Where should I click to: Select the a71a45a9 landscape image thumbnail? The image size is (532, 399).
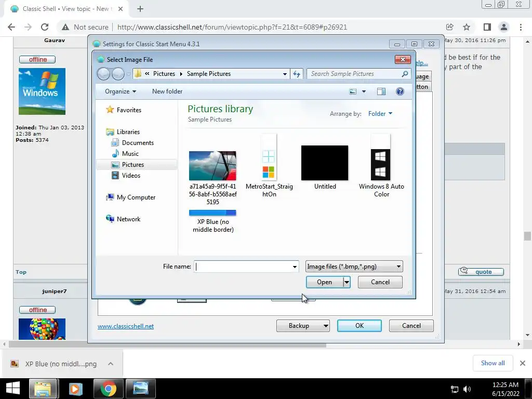(x=212, y=166)
